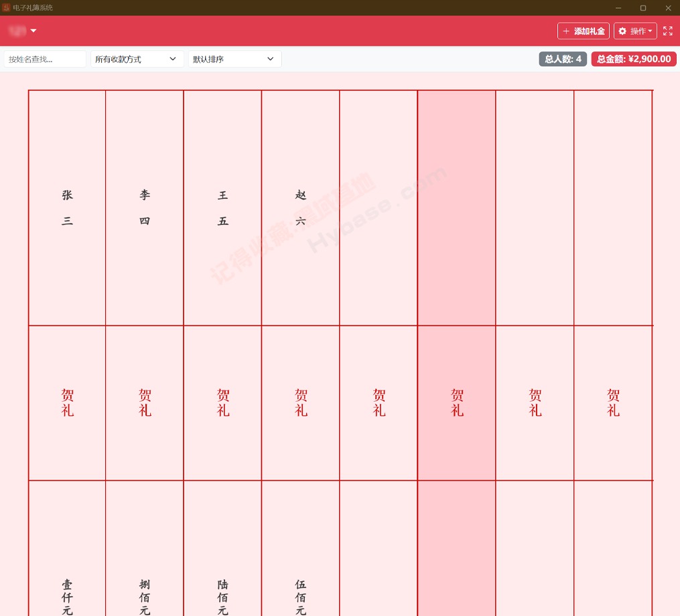Click the fullscreen expand icon
Viewport: 680px width, 616px height.
pos(667,31)
